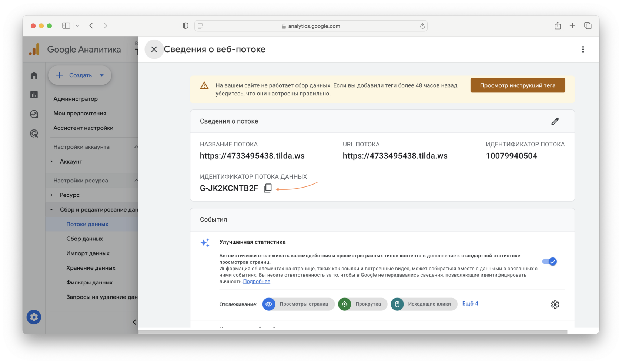Collapse the admin navigation panel arrow
The height and width of the screenshot is (364, 622).
134,322
